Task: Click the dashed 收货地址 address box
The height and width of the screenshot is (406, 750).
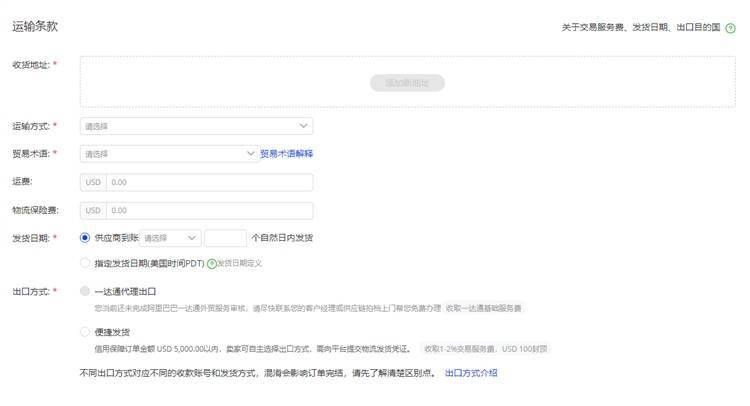Action: tap(408, 82)
